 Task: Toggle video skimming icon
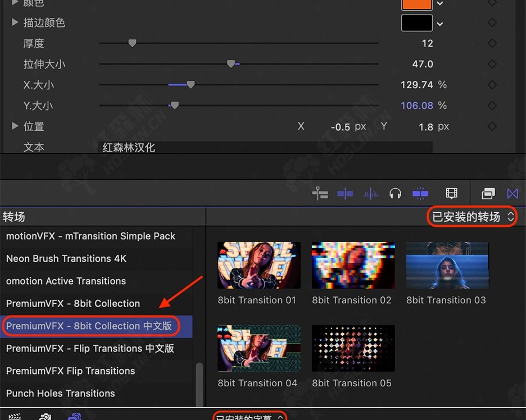point(345,193)
